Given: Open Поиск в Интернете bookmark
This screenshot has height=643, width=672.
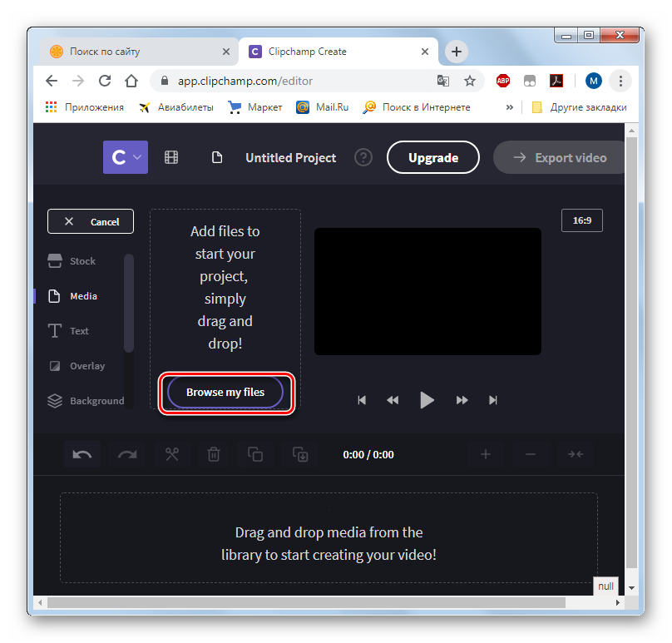Looking at the screenshot, I should 416,107.
